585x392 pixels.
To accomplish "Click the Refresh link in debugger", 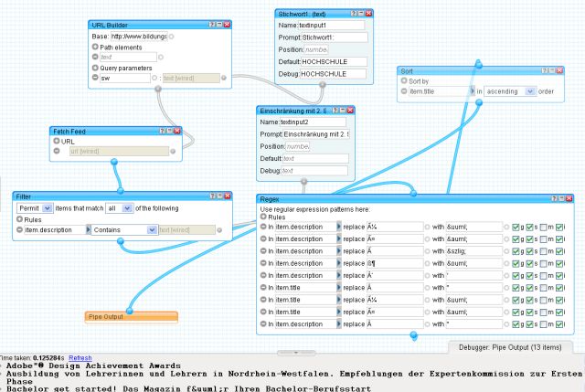I will tap(80, 357).
